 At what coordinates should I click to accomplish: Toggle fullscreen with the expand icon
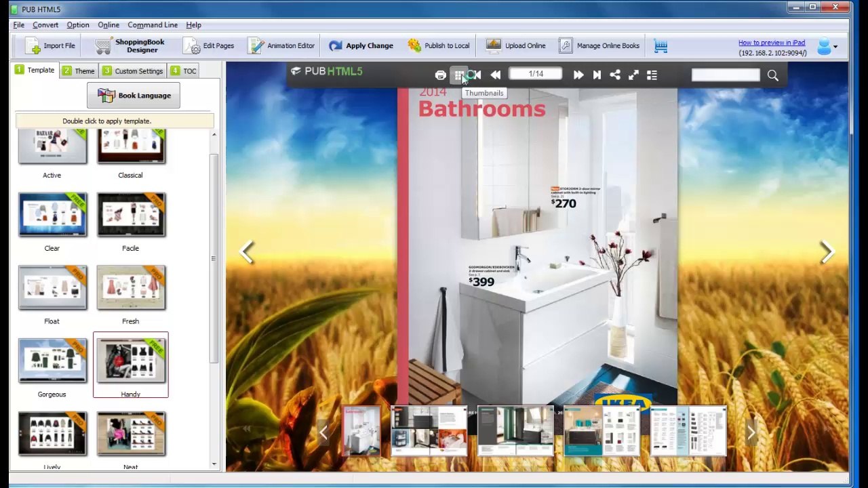tap(633, 75)
